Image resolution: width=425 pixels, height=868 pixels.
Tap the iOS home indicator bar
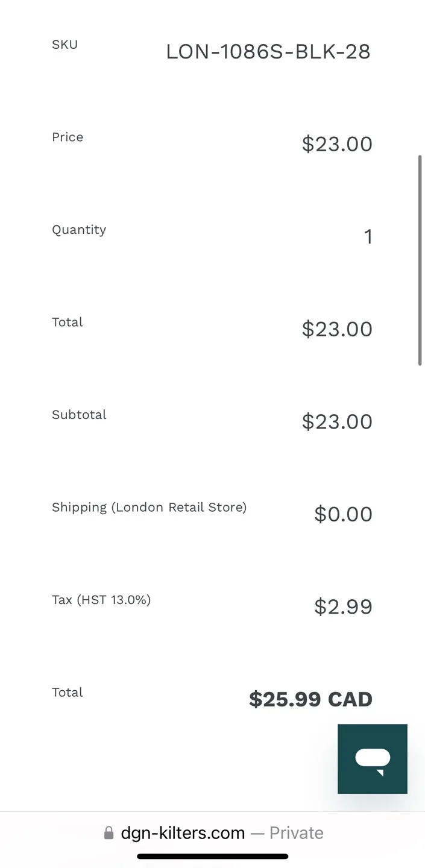coord(212,856)
